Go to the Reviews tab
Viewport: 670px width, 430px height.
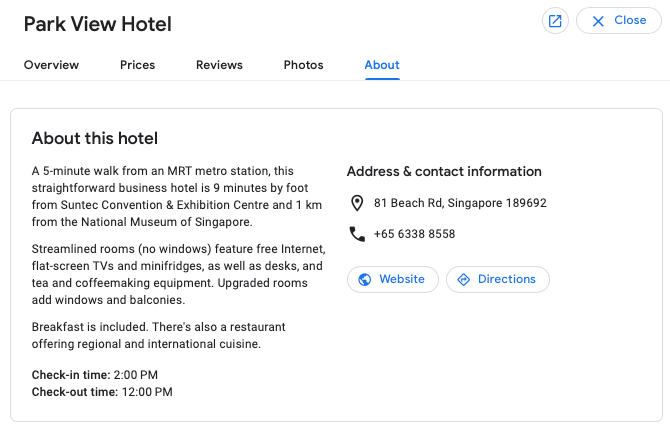tap(219, 65)
